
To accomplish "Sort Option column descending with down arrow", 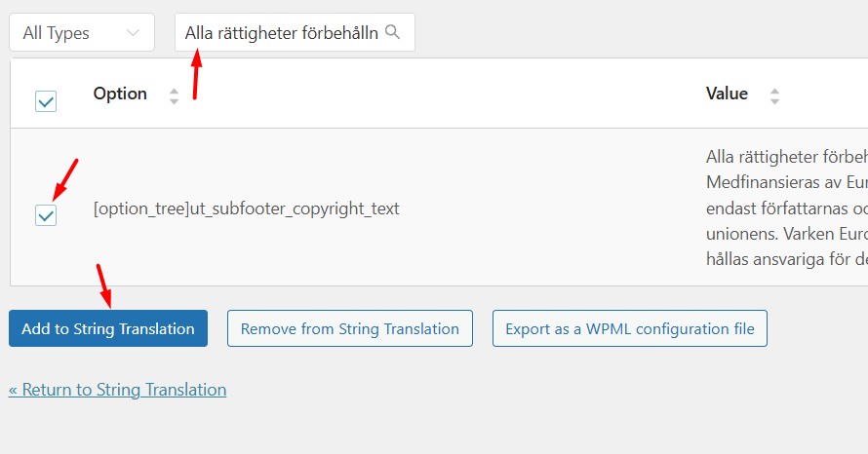I will pyautogui.click(x=175, y=100).
